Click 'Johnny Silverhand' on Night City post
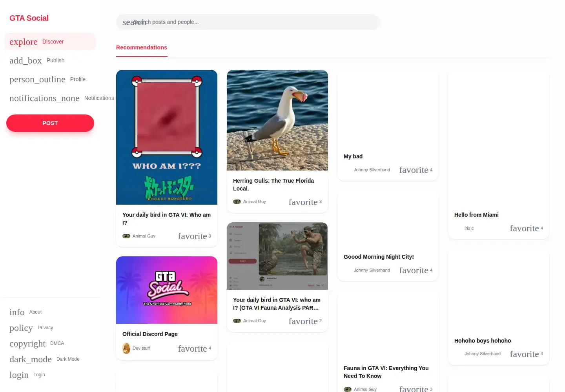This screenshot has height=392, width=565. 372,270
